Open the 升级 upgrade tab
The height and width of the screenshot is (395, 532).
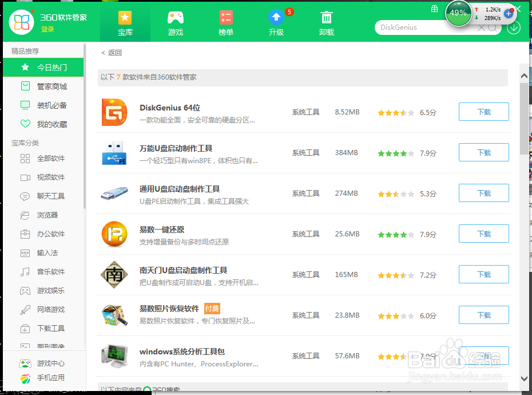click(x=276, y=23)
